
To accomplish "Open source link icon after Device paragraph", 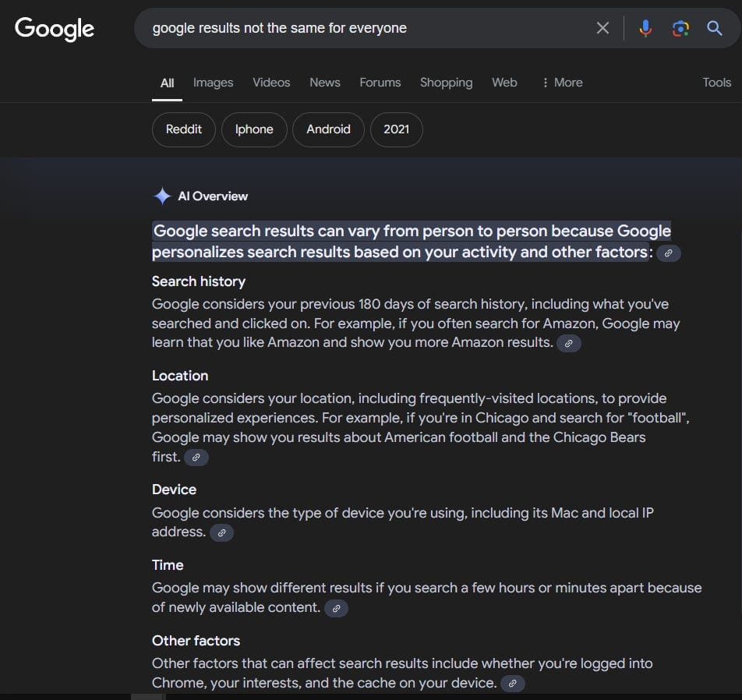I will pos(221,533).
